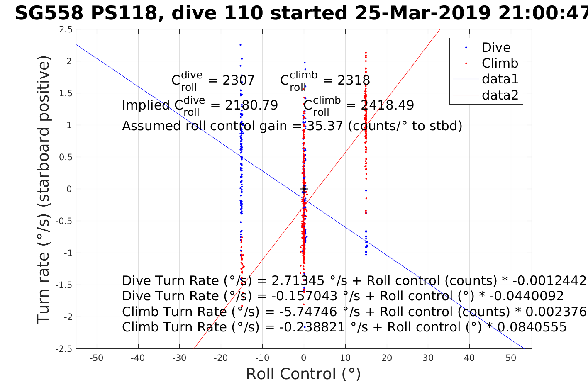588x392 pixels.
Task: Click the implied climb value "2418.49" annotation
Action: (x=387, y=105)
